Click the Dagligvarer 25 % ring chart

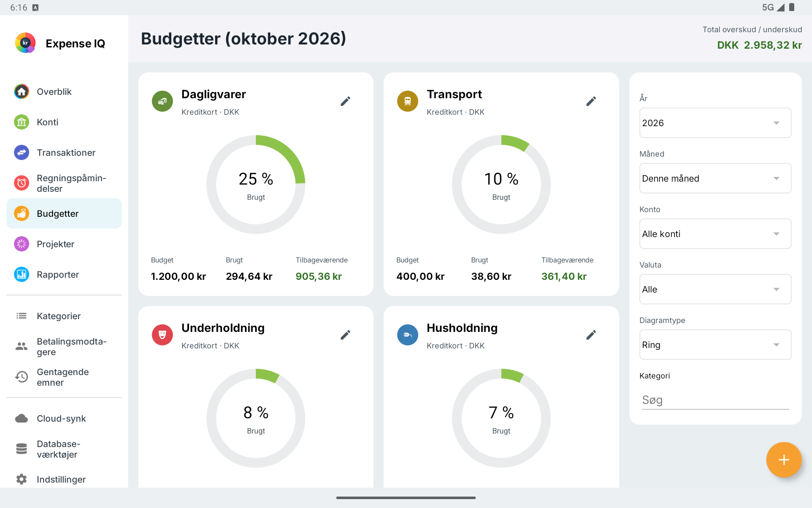pos(256,185)
